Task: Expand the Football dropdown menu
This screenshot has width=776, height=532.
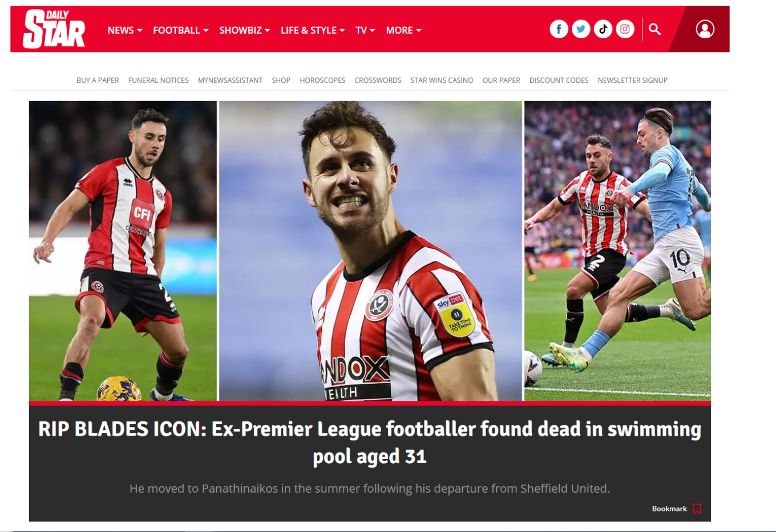Action: click(x=180, y=30)
